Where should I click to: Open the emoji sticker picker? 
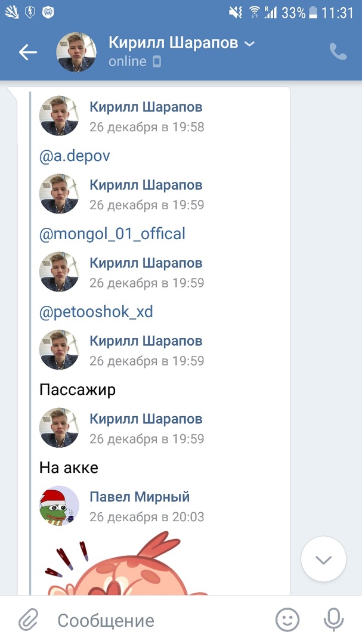(x=287, y=620)
